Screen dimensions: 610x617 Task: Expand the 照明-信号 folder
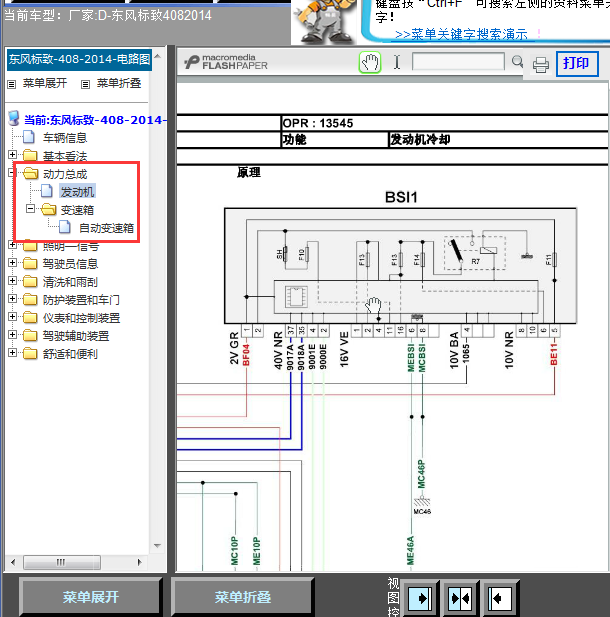pos(12,245)
